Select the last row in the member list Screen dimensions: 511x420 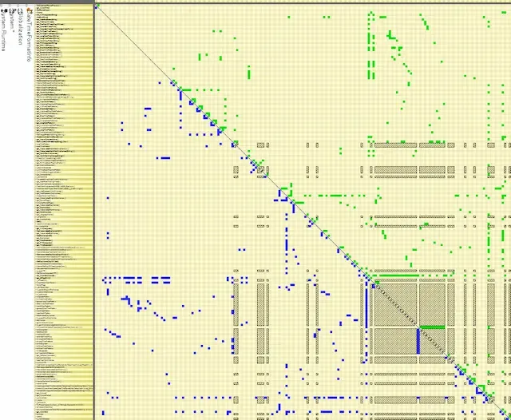coord(65,417)
